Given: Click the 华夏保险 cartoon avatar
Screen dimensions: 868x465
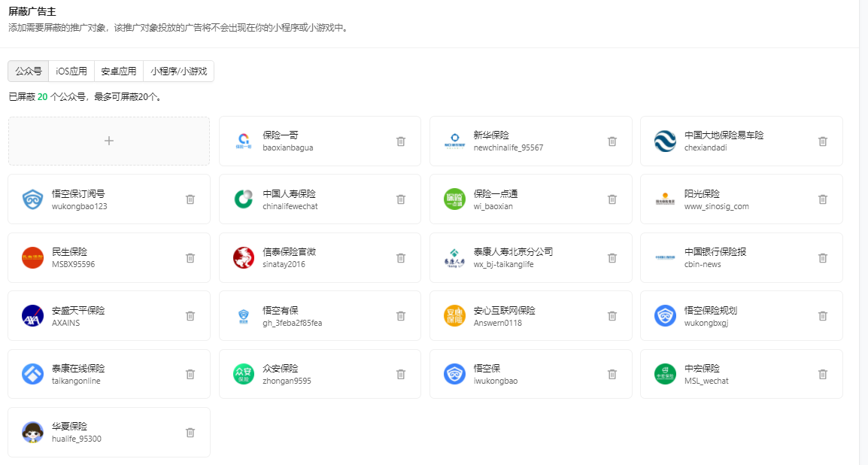Looking at the screenshot, I should [32, 433].
